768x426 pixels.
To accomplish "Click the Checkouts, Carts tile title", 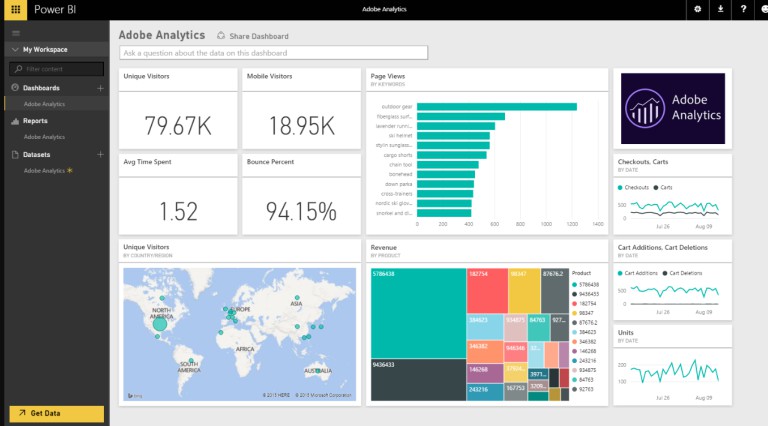I will point(643,162).
